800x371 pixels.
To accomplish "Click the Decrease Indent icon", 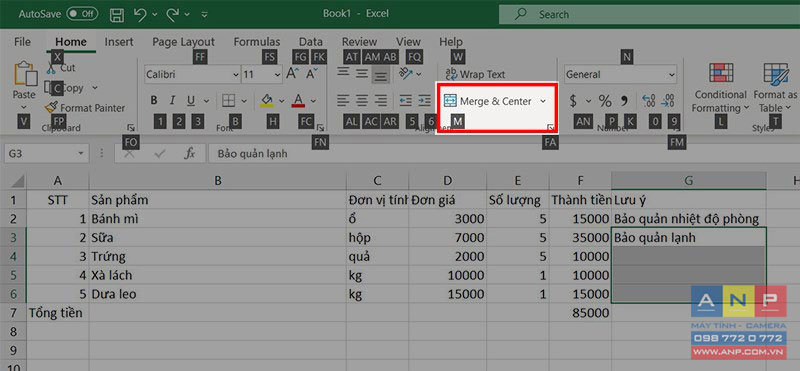I will (x=406, y=101).
